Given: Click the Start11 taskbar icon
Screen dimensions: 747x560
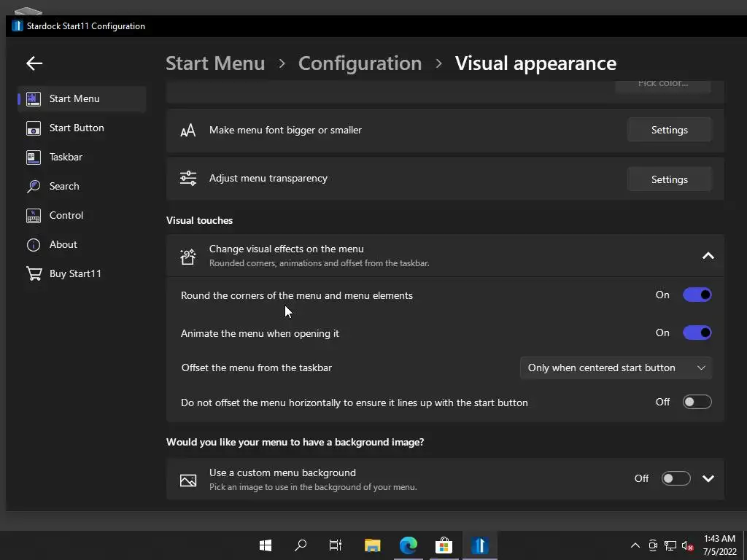Looking at the screenshot, I should click(480, 545).
